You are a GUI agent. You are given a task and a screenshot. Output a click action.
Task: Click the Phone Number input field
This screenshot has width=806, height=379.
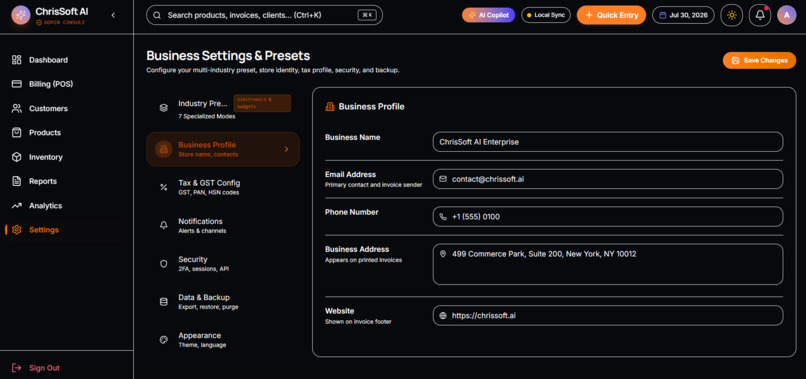click(608, 216)
